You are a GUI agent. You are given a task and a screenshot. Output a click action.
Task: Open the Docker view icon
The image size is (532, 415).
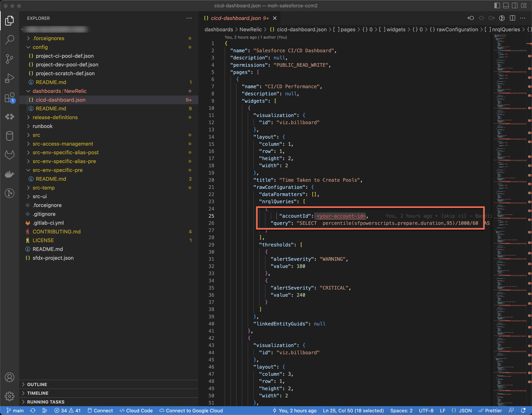9,174
